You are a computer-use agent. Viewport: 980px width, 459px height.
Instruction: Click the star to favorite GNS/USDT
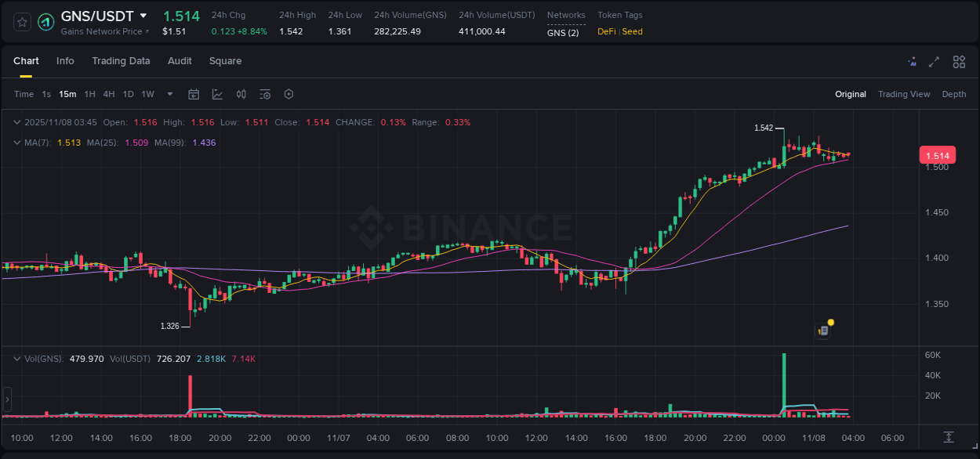tap(22, 22)
